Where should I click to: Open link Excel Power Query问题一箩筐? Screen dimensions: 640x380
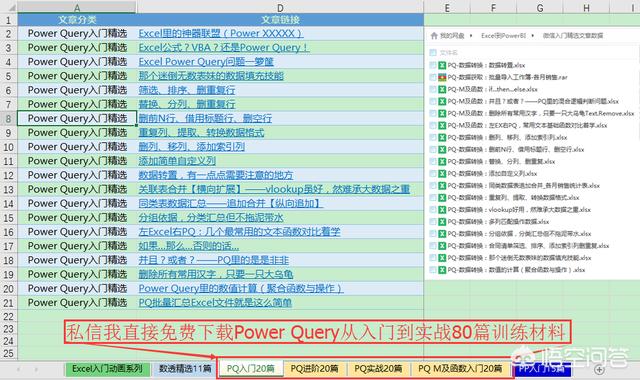click(206, 62)
